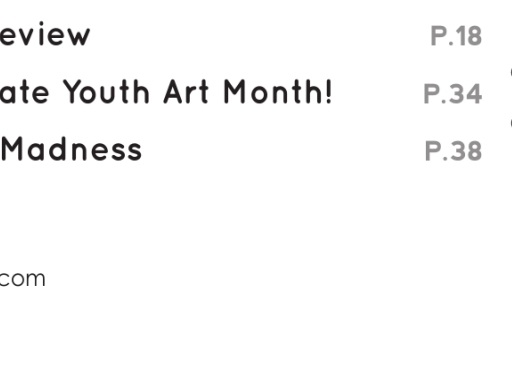Click the capital 'M' of Madness
This screenshot has width=512, height=367.
click(12, 149)
